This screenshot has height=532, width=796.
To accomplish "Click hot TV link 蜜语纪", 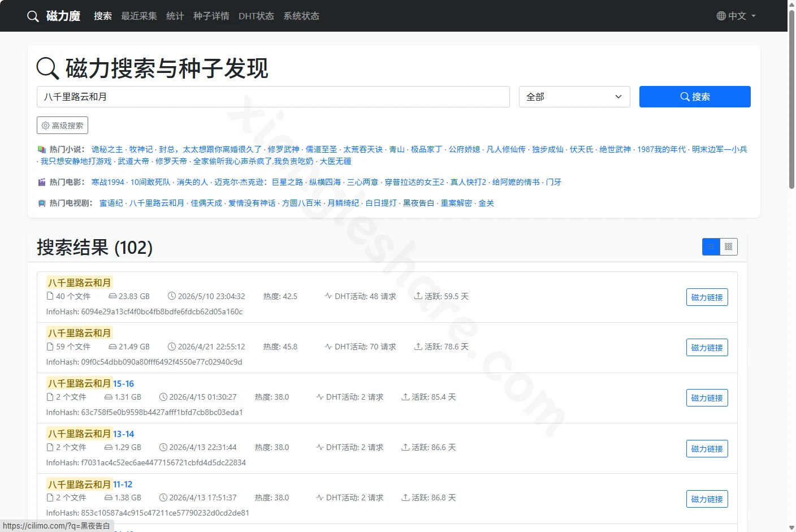I will coord(111,203).
